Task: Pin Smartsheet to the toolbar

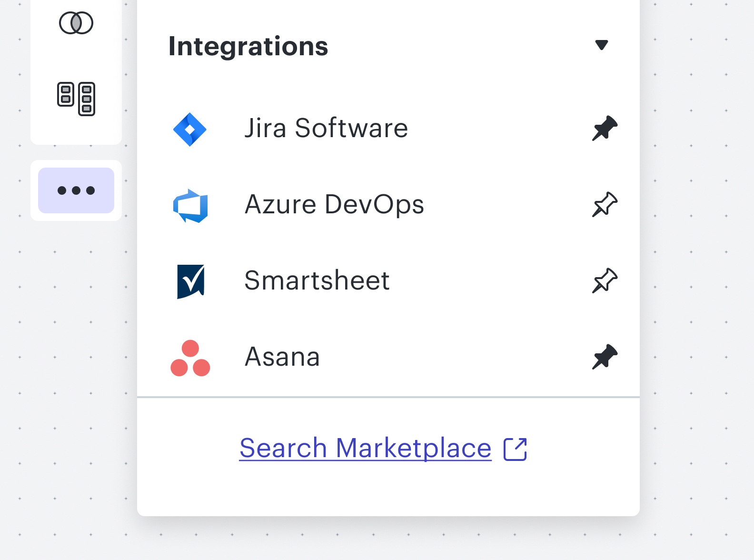Action: (605, 281)
